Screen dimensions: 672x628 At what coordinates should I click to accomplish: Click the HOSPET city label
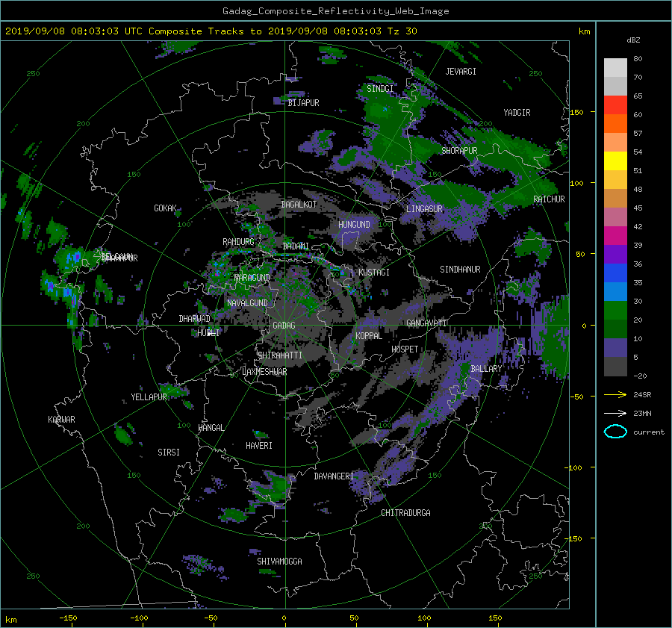click(405, 349)
